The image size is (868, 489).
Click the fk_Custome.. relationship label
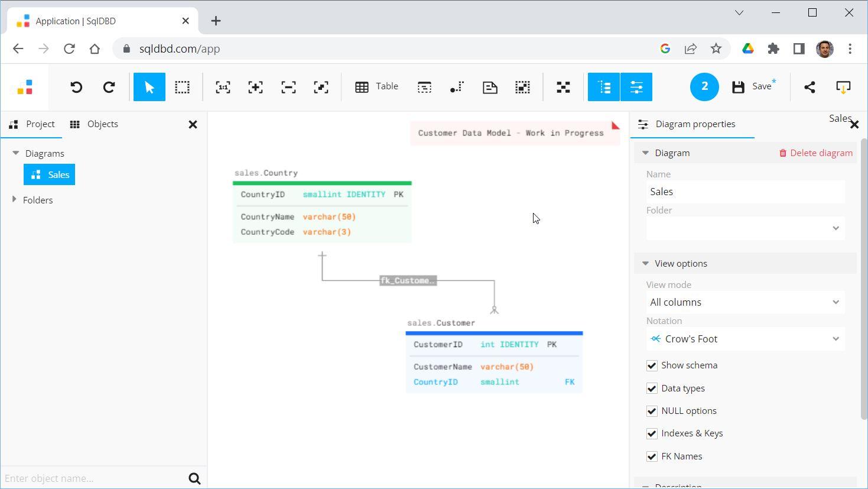pos(408,280)
